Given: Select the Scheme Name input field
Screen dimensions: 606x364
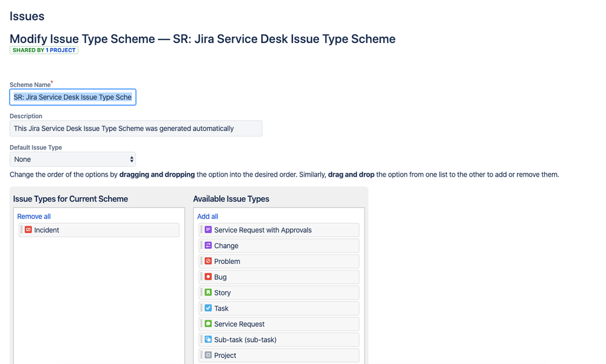Looking at the screenshot, I should (73, 96).
